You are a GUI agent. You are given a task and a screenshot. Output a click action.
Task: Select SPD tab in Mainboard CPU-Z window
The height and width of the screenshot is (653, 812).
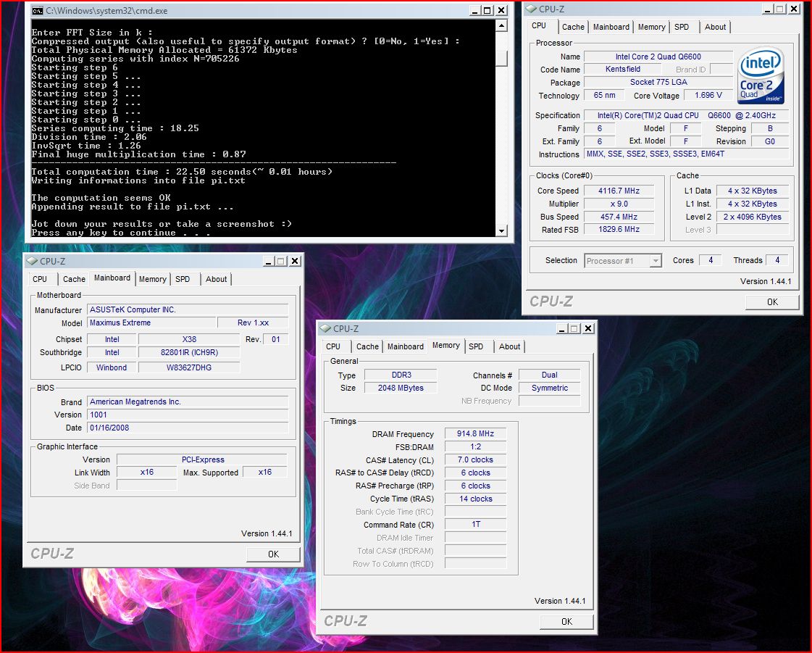pos(183,279)
